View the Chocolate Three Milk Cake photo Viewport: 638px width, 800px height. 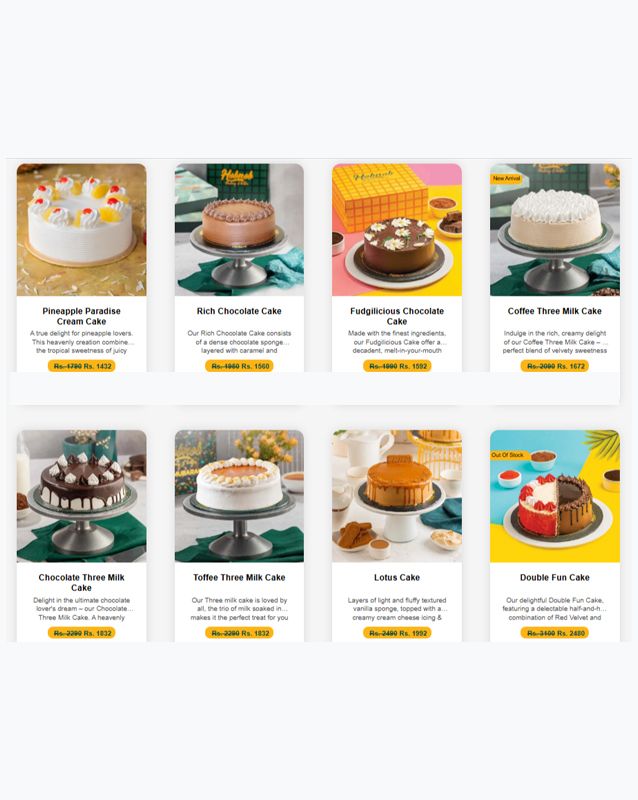tap(82, 496)
